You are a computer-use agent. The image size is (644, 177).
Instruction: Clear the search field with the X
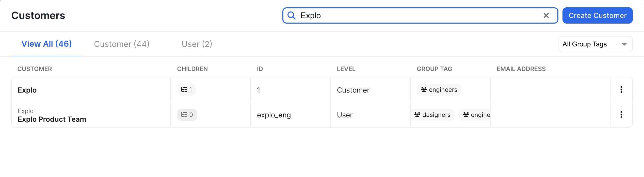point(546,15)
